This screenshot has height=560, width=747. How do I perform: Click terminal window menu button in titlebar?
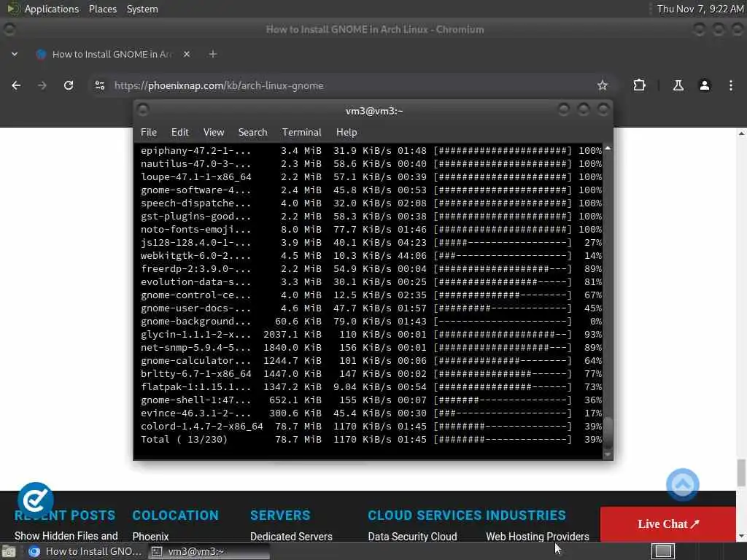click(x=142, y=110)
